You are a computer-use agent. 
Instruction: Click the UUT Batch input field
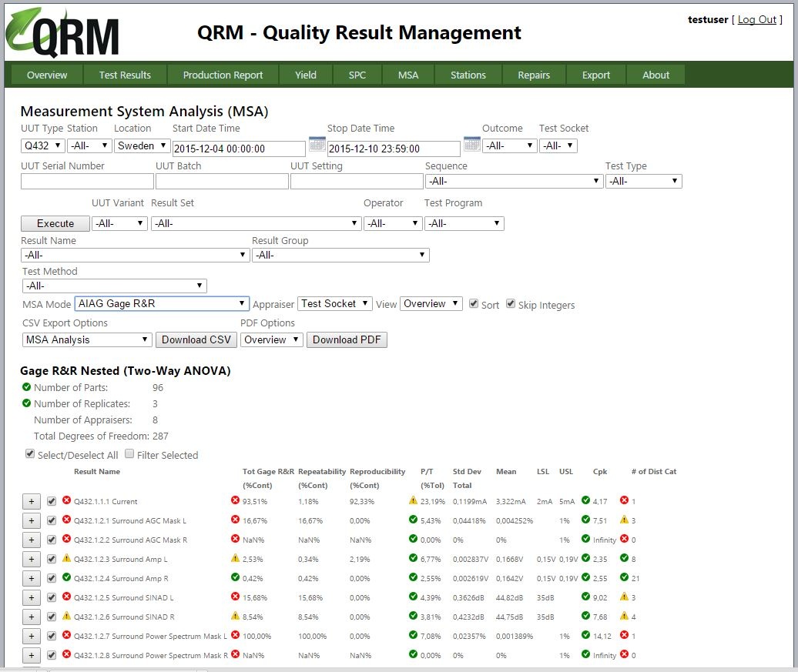pos(222,182)
